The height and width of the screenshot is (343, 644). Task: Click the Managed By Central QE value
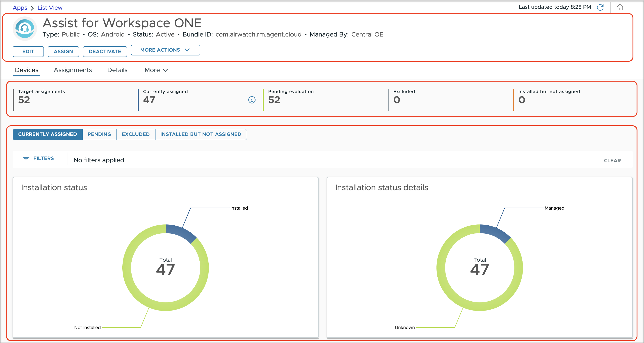click(x=367, y=34)
